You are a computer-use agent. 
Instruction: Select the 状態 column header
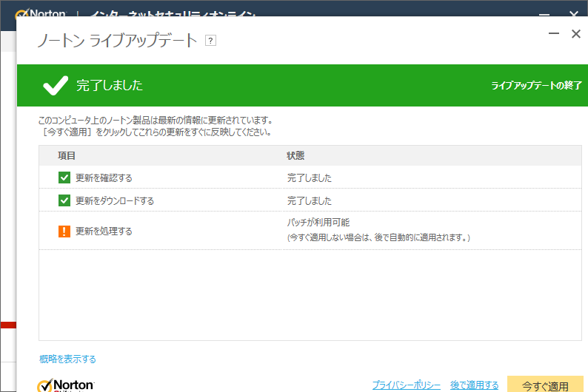(x=295, y=156)
